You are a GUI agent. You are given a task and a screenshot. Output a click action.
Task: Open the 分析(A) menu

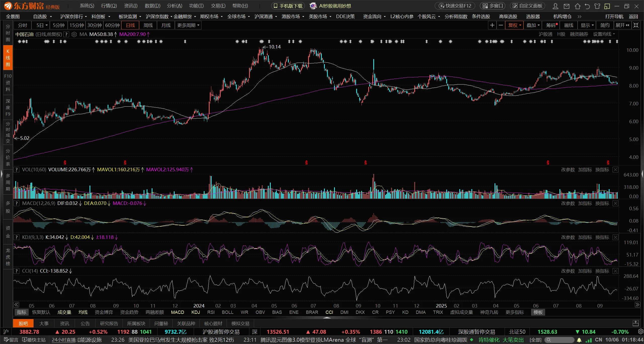pos(174,6)
